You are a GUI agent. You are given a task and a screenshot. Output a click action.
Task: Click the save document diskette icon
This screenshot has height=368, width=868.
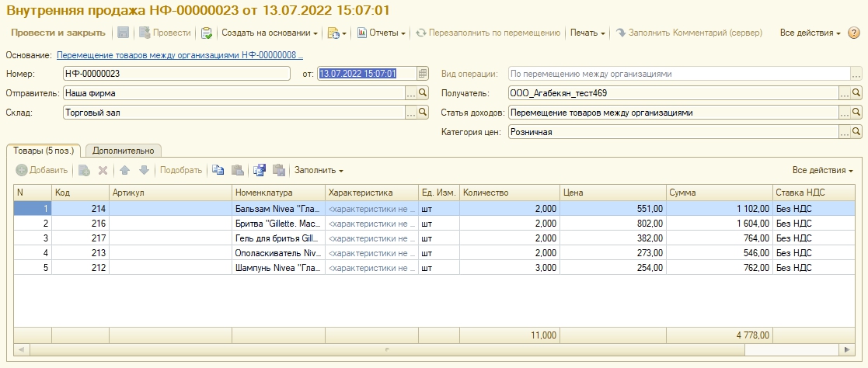(123, 33)
